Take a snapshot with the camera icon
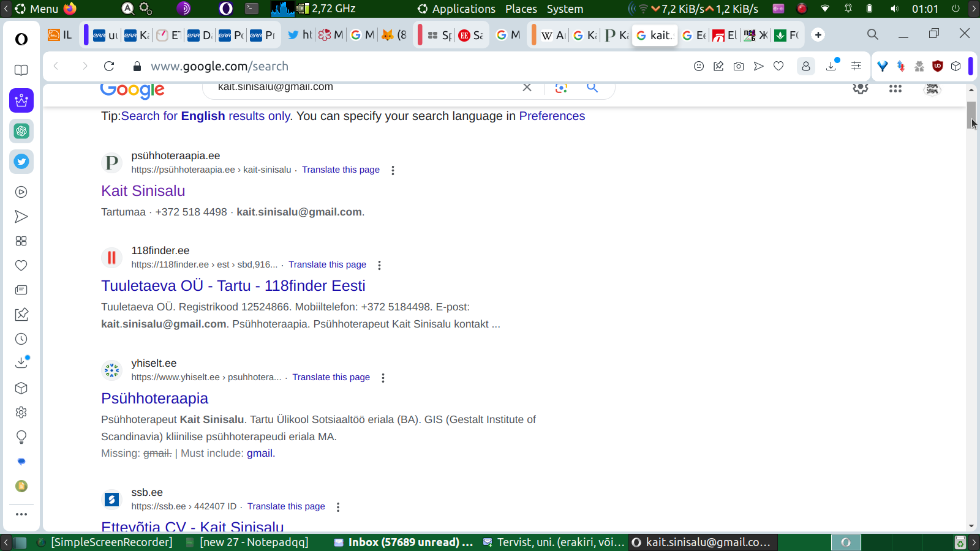Viewport: 980px width, 551px height. (x=739, y=66)
